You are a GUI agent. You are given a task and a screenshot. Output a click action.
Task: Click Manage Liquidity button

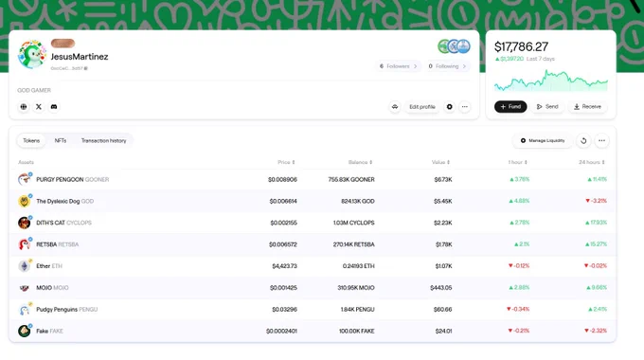543,140
